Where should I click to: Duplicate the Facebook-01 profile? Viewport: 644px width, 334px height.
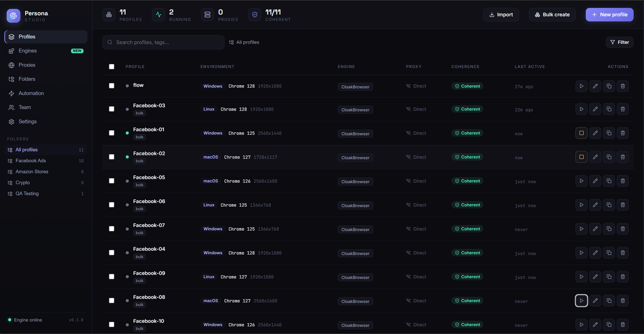[x=609, y=133]
